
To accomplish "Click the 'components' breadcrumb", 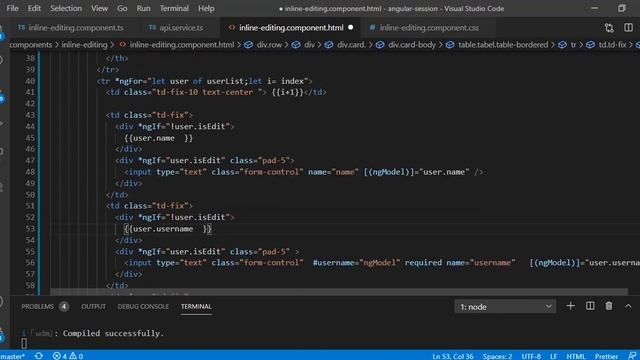I will pos(31,45).
